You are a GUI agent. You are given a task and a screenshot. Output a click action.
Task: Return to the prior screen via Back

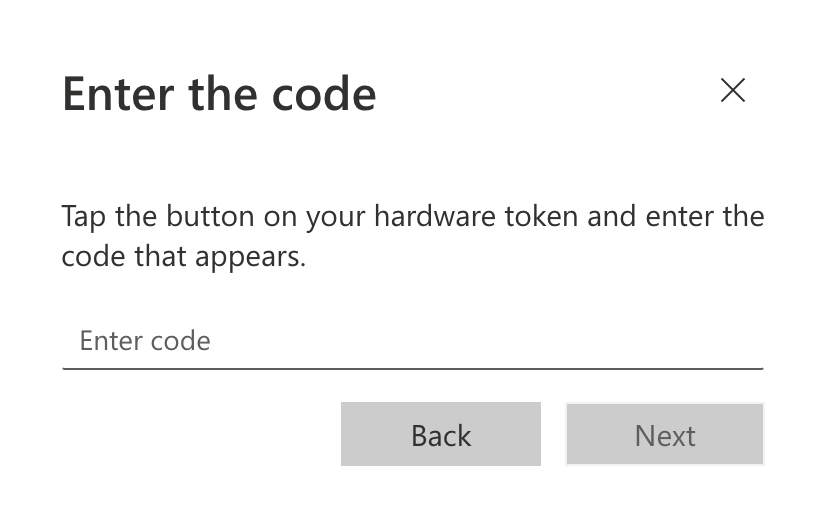(441, 434)
